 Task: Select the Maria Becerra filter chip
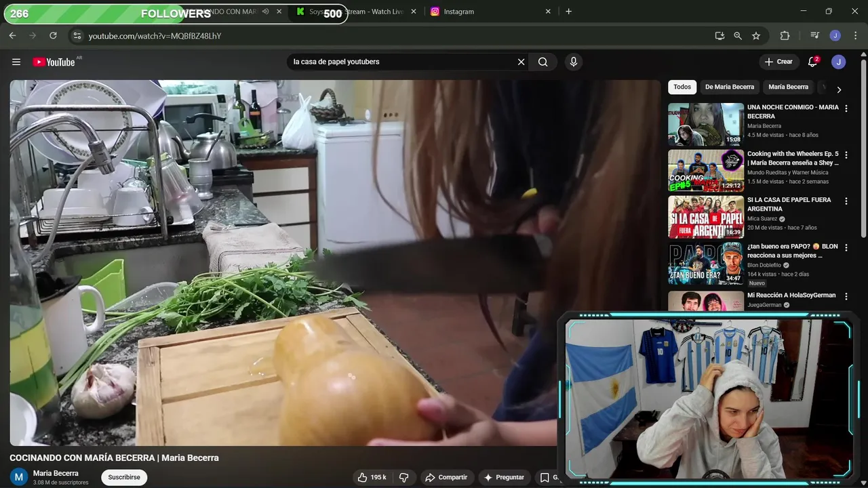coord(789,87)
